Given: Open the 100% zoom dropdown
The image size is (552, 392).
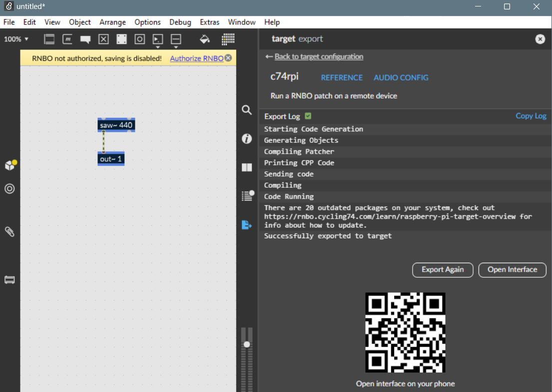Looking at the screenshot, I should tap(16, 39).
